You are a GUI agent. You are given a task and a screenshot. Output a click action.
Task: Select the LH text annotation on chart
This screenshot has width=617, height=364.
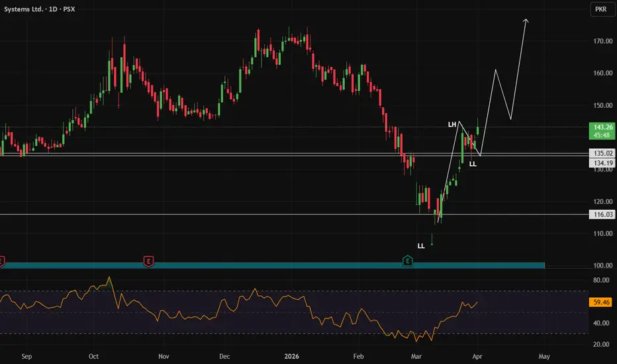[451, 124]
